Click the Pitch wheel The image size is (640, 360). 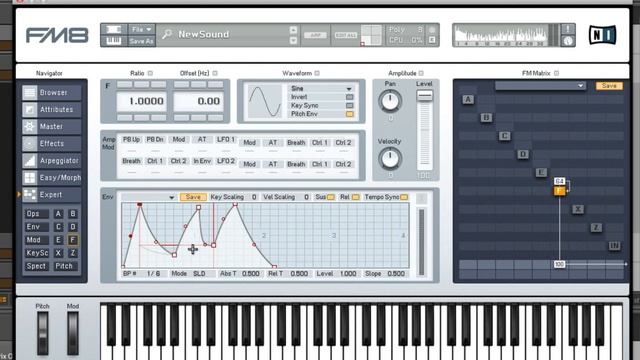(x=42, y=333)
